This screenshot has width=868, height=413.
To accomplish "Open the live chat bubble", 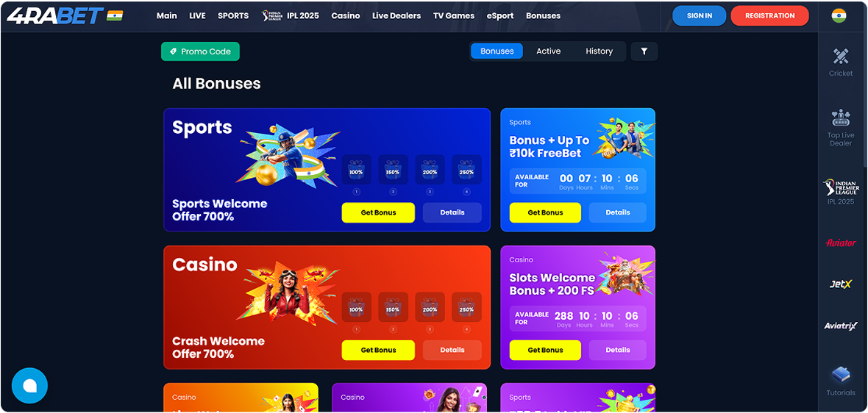I will (x=29, y=385).
